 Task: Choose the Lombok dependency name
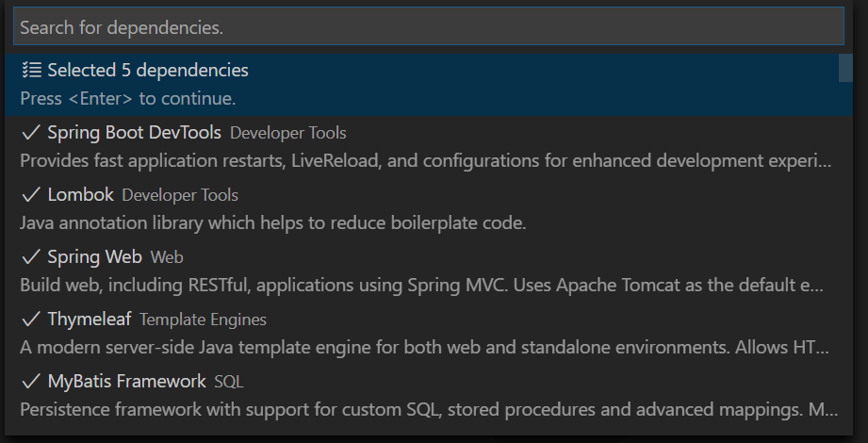[x=80, y=195]
